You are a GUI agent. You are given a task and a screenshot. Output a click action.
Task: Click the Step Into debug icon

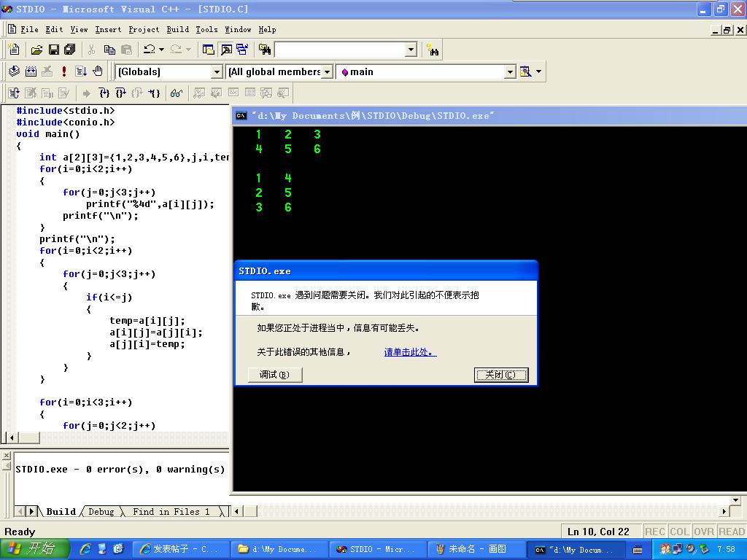pyautogui.click(x=104, y=93)
